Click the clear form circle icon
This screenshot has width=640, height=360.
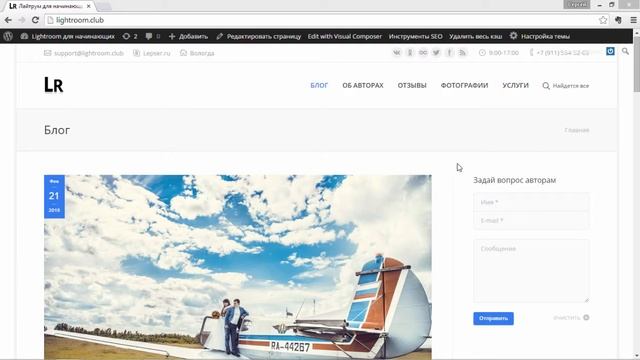586,318
